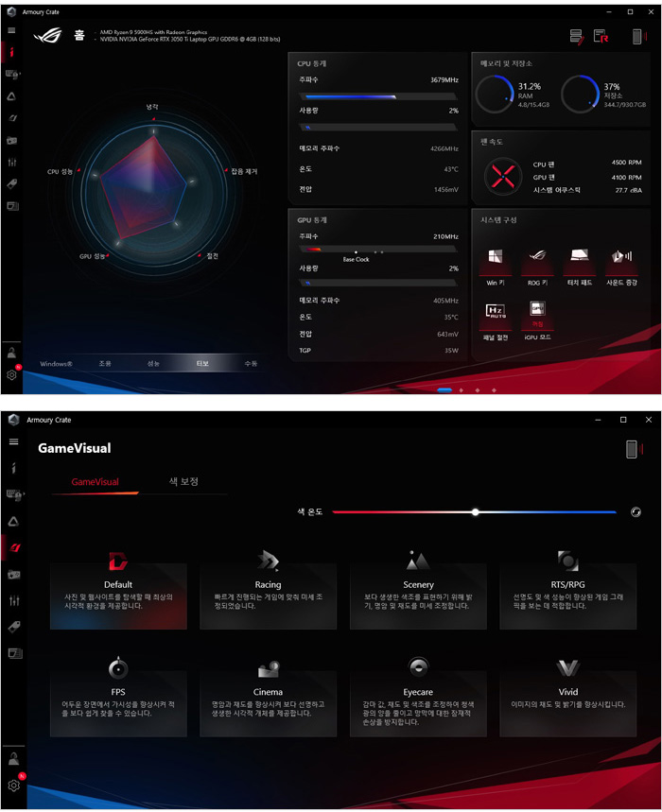Open Scenario Profiles sliders icon in GameVisual window
662x812 pixels.
14,600
